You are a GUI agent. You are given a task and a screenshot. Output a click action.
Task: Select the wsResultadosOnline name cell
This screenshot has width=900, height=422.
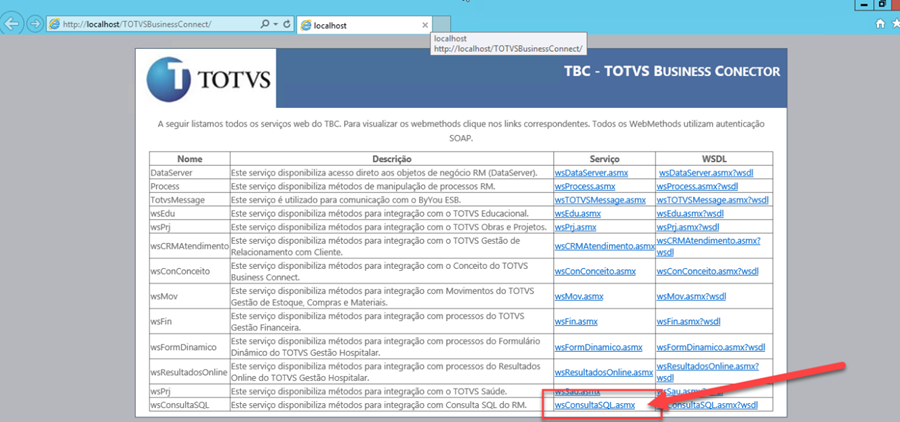point(189,373)
